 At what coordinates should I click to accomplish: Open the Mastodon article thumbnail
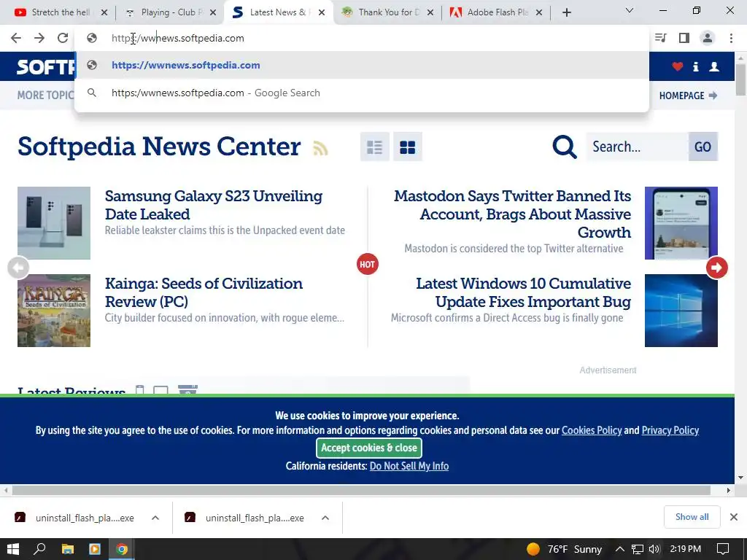681,223
